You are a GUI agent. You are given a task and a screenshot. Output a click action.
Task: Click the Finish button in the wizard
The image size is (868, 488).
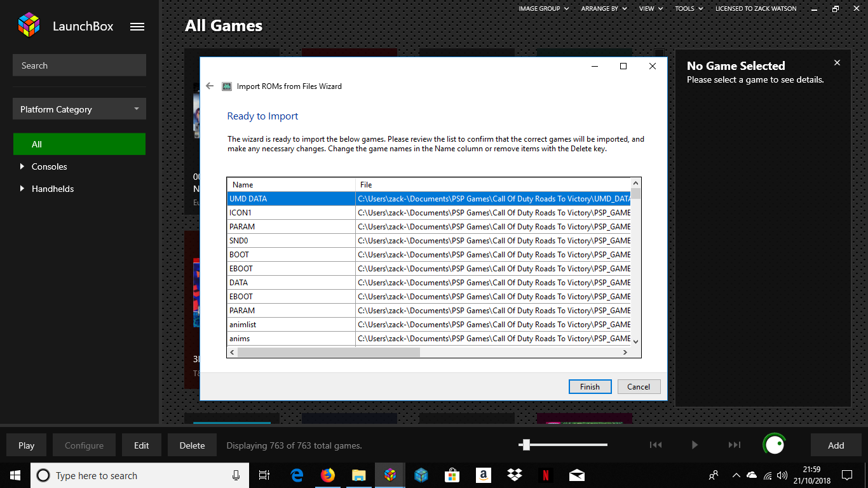[590, 386]
